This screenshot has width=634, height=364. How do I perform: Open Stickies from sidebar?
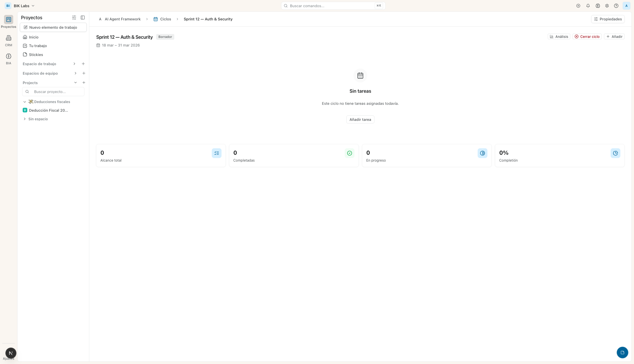pos(36,55)
